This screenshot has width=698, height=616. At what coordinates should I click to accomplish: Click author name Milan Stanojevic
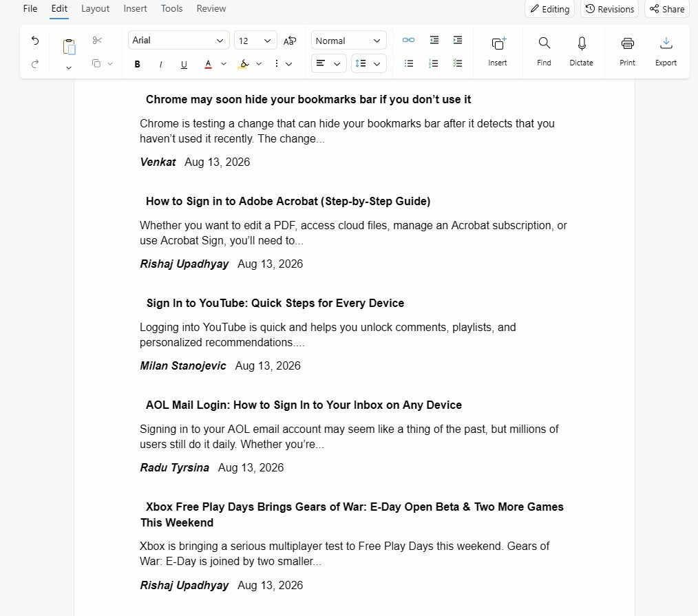click(183, 366)
